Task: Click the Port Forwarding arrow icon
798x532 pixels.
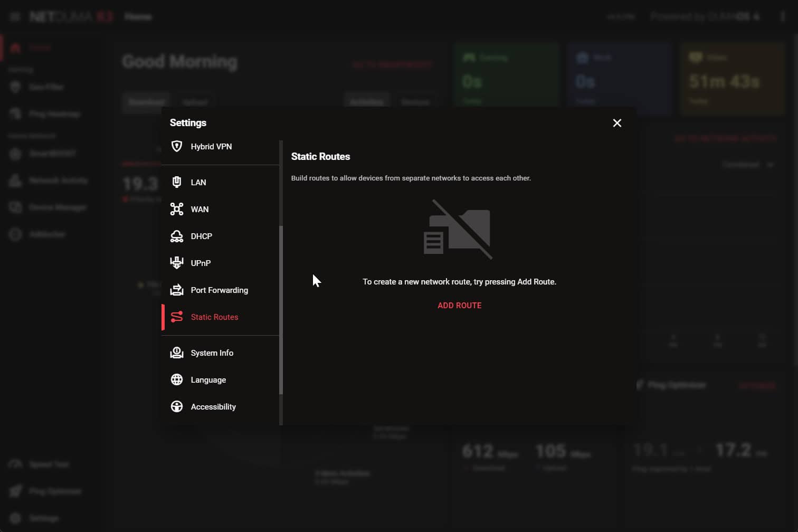Action: 177,290
